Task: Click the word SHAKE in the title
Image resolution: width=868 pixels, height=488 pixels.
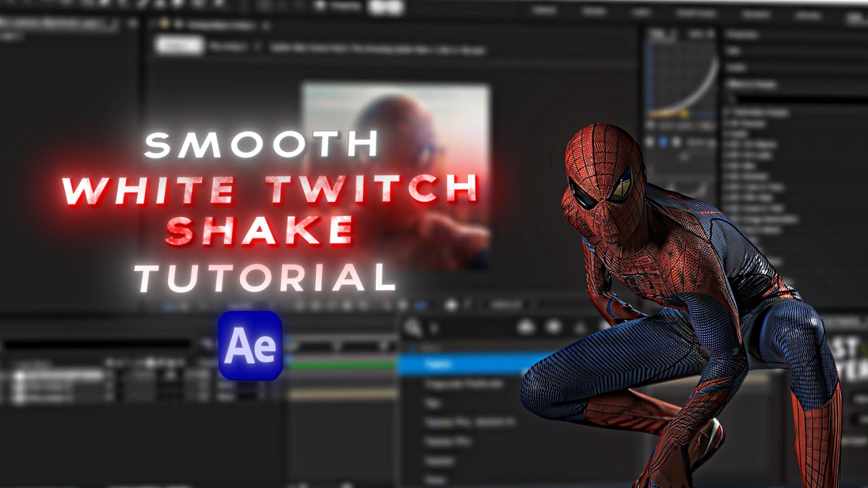Action: tap(260, 230)
